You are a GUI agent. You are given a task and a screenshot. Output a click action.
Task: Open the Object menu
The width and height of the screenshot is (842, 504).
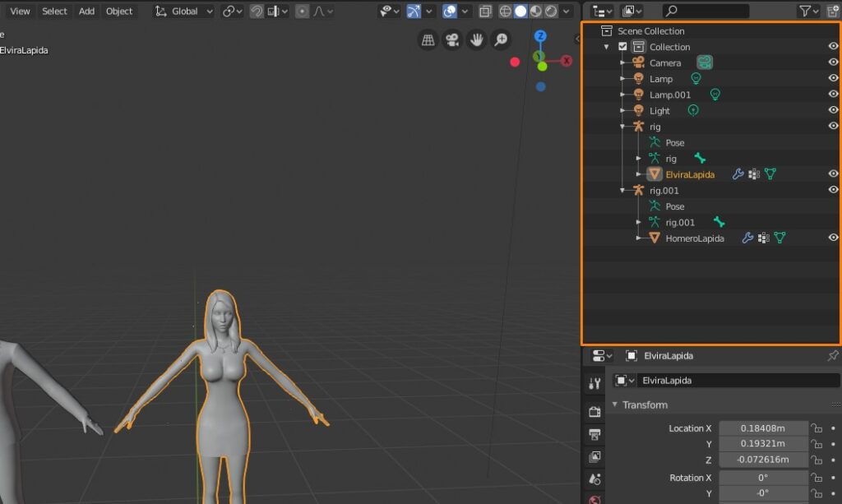(x=118, y=11)
